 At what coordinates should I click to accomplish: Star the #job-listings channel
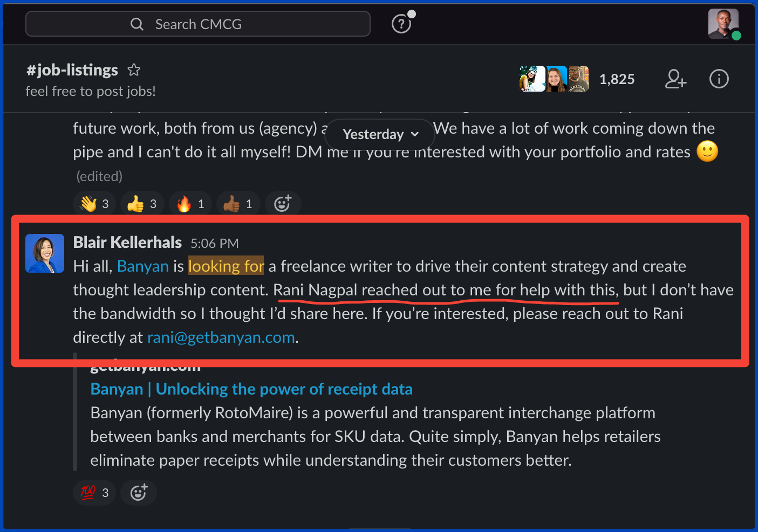[x=134, y=70]
